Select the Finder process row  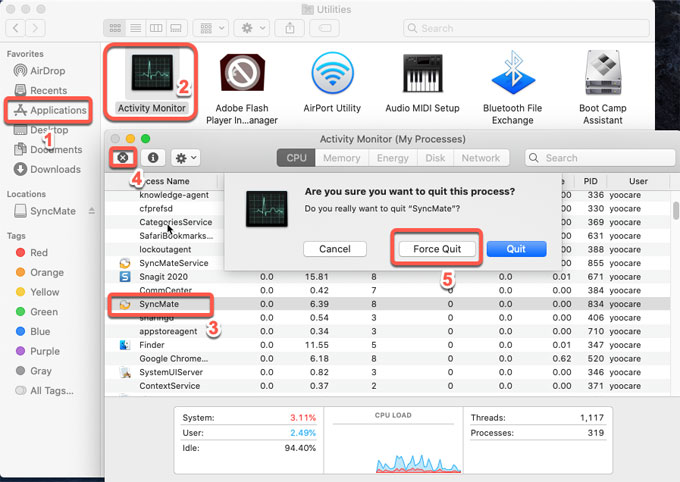tap(389, 345)
